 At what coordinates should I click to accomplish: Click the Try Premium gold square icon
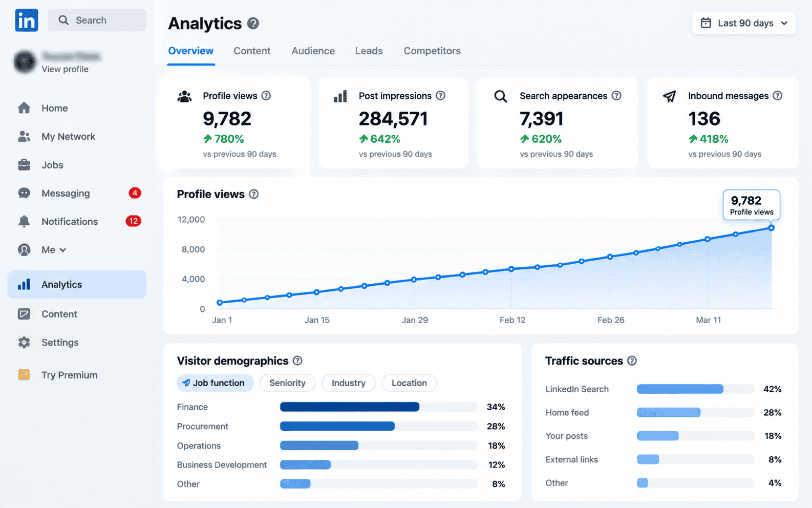click(24, 374)
